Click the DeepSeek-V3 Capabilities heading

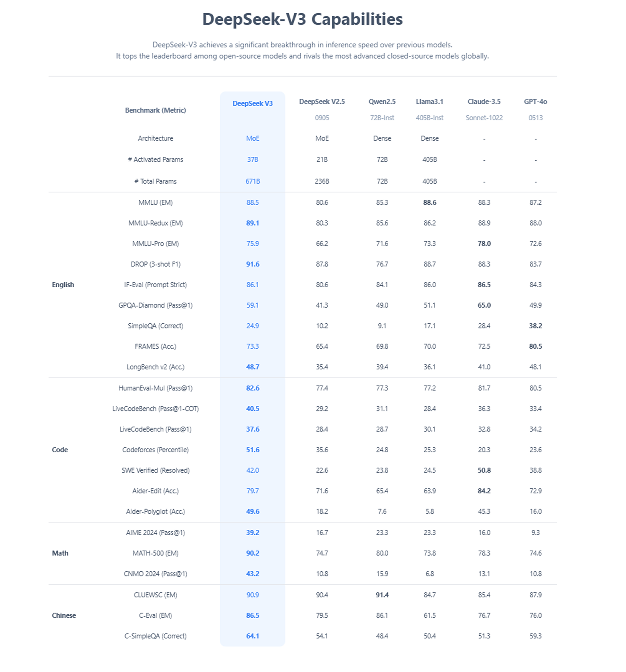[x=302, y=19]
